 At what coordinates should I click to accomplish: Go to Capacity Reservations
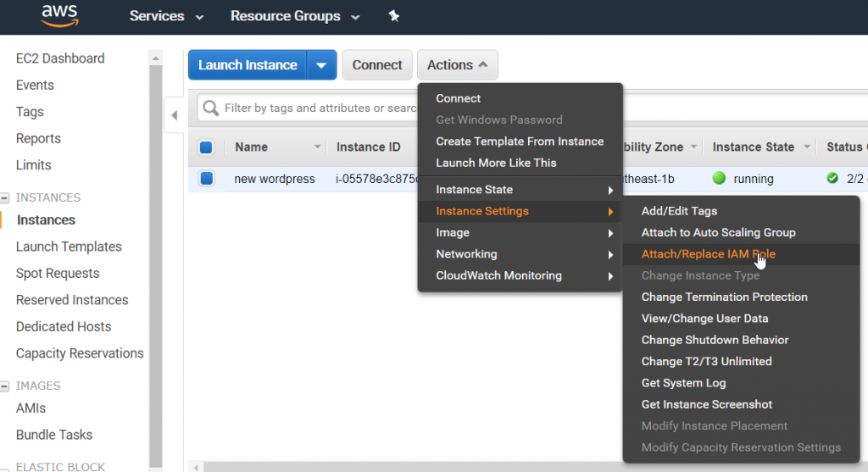[80, 353]
